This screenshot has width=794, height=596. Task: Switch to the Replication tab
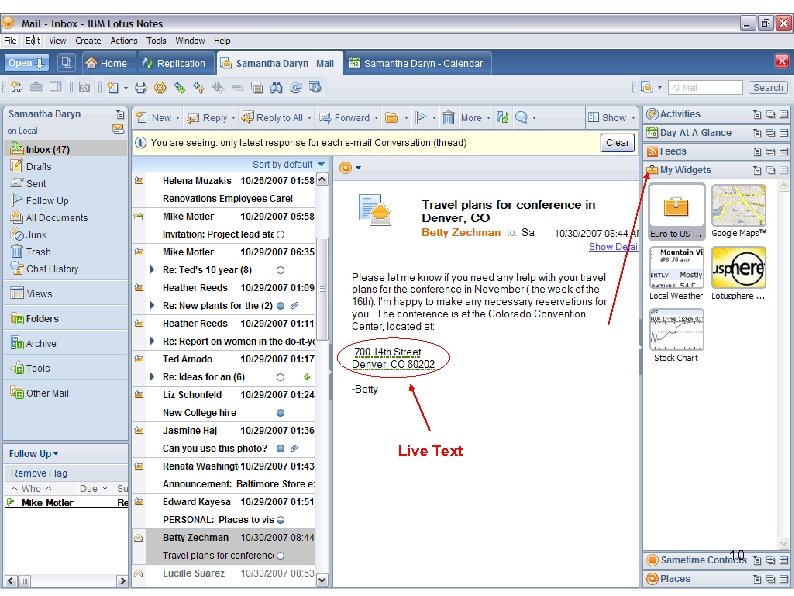point(174,63)
